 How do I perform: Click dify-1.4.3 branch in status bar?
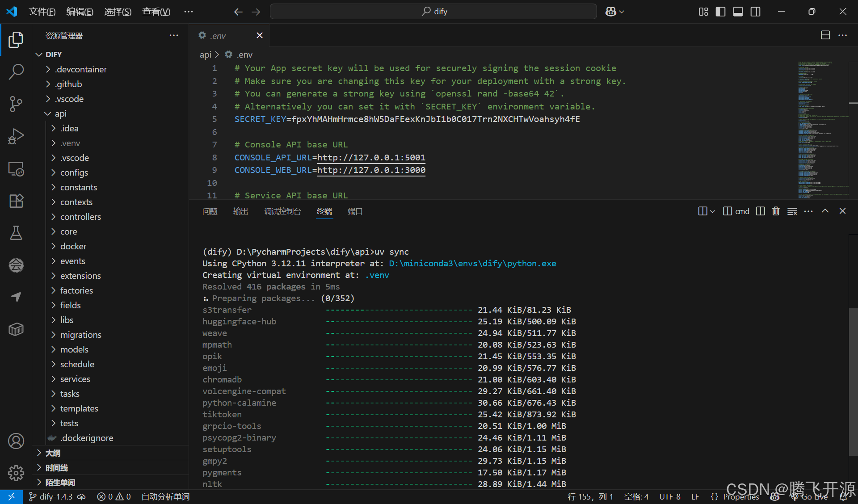pyautogui.click(x=55, y=496)
